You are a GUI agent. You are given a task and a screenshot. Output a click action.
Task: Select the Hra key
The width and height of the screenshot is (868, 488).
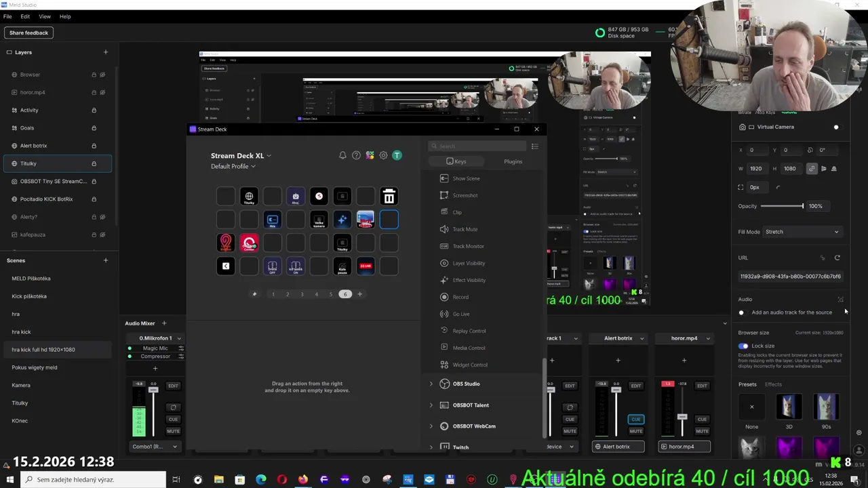(273, 220)
